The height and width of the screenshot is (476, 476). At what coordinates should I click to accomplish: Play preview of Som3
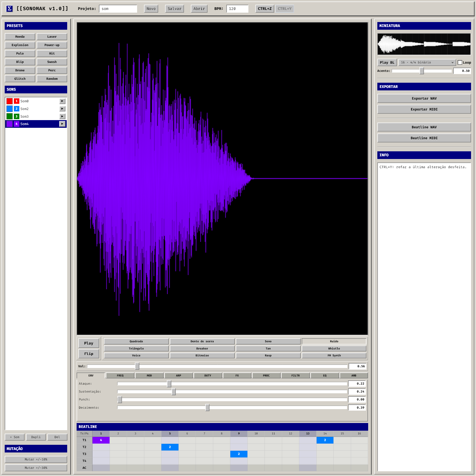62,116
